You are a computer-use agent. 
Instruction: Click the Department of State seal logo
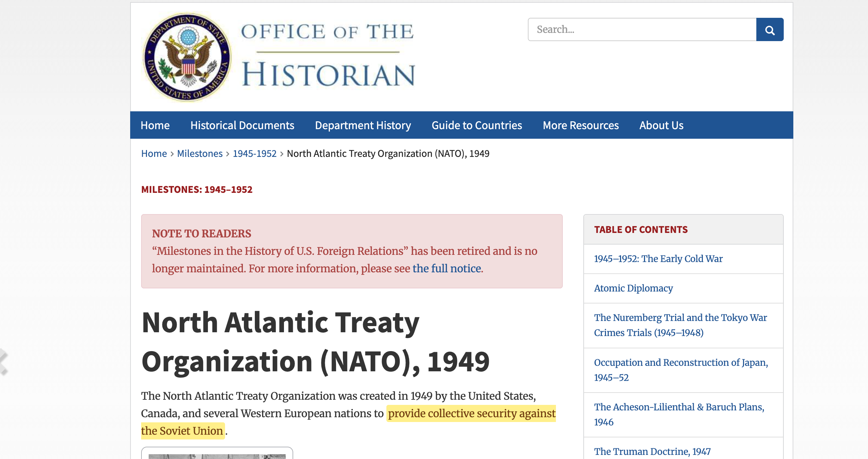tap(187, 57)
